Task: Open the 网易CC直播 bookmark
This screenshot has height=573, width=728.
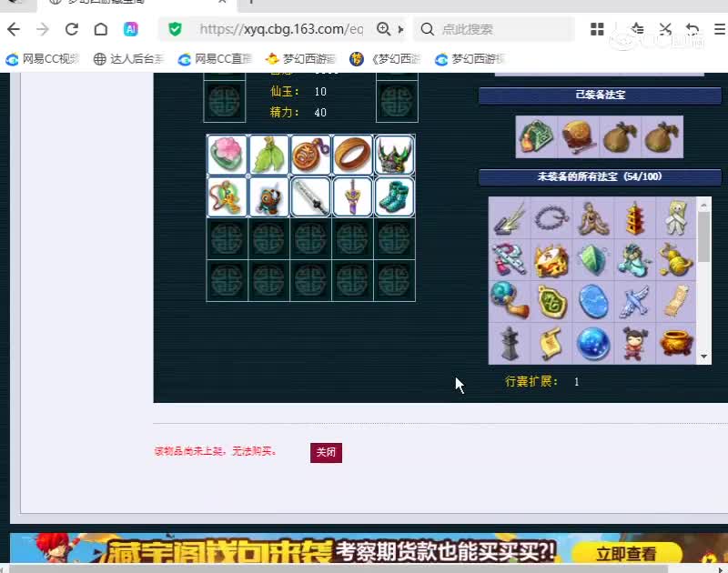Action: click(215, 59)
